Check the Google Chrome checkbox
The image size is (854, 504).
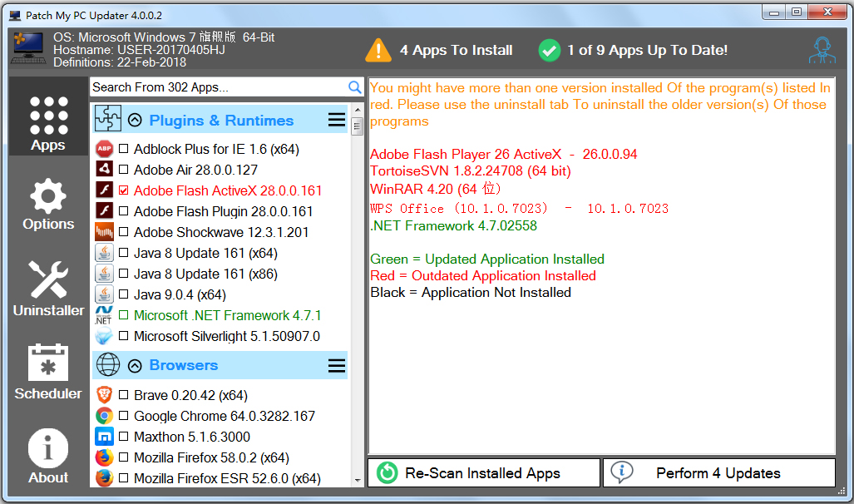[x=124, y=416]
